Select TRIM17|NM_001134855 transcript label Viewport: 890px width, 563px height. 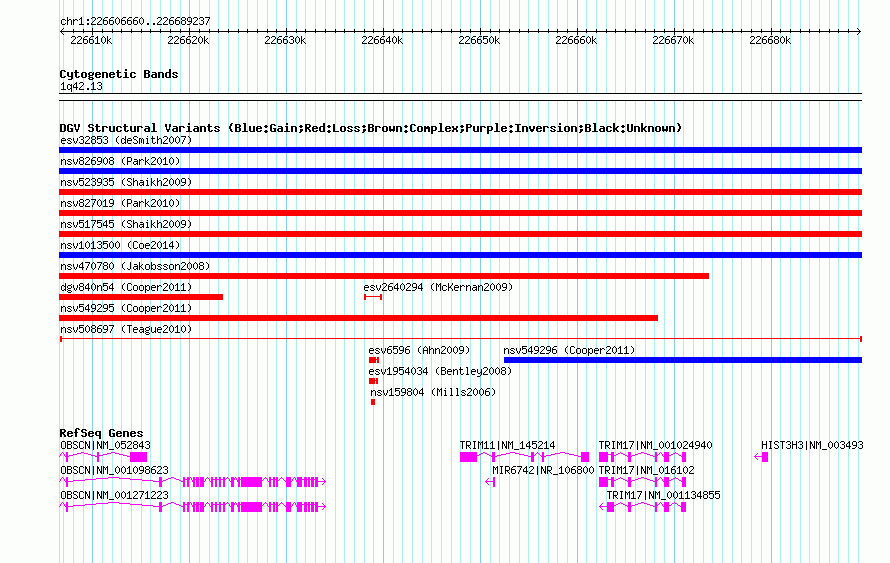click(664, 495)
